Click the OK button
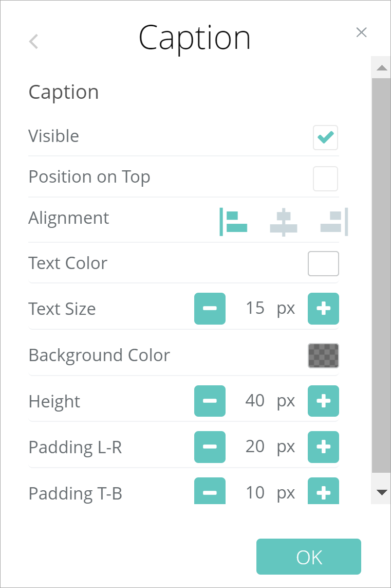Viewport: 391px width, 588px height. coord(309,557)
